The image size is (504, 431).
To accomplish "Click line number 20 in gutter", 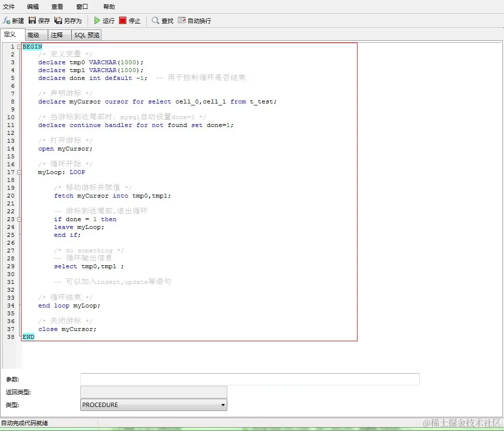I will point(11,196).
